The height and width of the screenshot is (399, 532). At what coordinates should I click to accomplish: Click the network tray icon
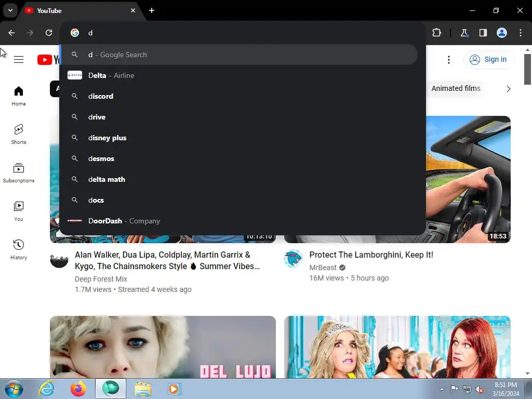(467, 389)
